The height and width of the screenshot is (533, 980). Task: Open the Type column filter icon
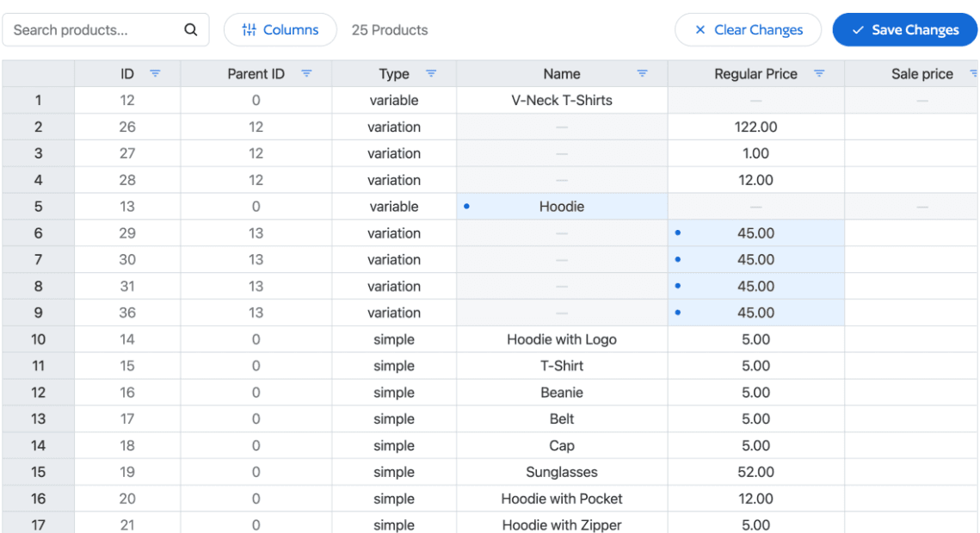tap(431, 74)
